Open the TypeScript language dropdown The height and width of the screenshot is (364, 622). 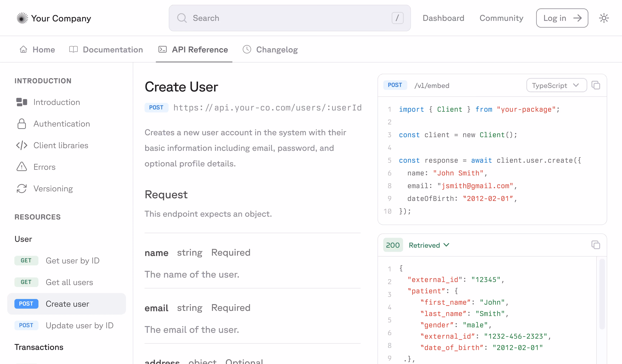pyautogui.click(x=556, y=85)
